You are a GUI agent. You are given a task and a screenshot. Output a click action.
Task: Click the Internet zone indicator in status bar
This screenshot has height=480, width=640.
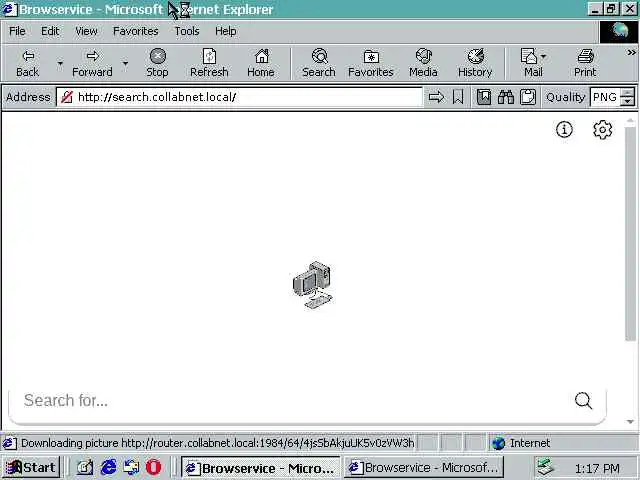522,443
